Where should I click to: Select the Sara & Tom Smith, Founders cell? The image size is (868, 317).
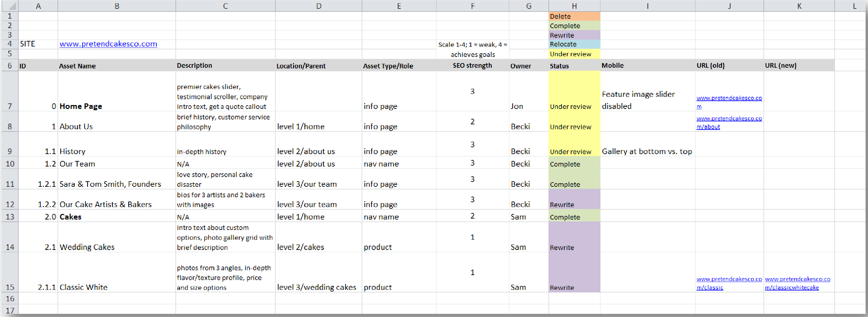click(117, 179)
